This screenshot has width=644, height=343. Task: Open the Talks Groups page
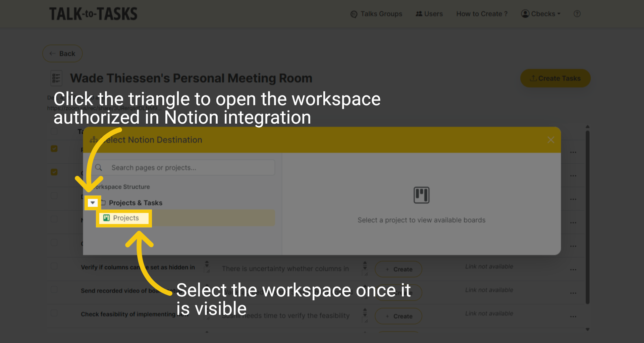[x=376, y=14]
